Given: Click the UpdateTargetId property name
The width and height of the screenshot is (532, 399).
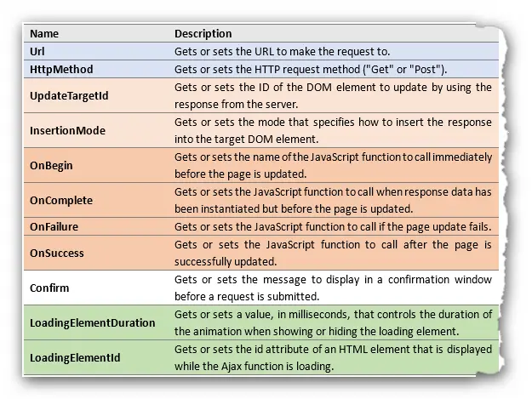Looking at the screenshot, I should click(69, 95).
